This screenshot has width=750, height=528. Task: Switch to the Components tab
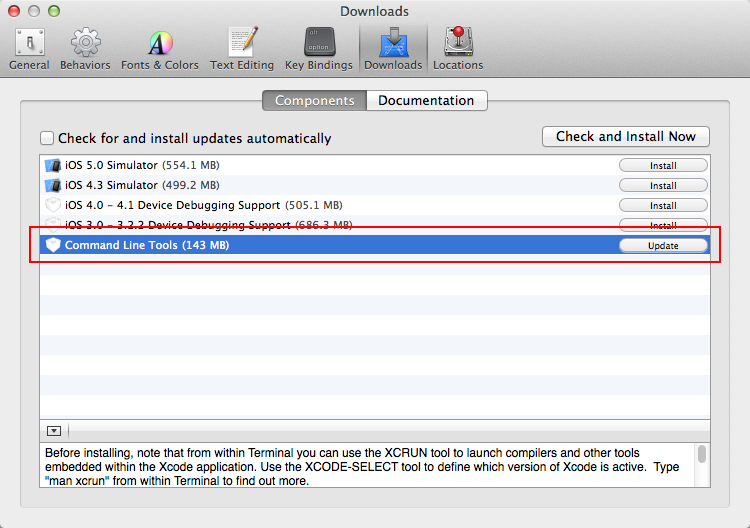314,100
